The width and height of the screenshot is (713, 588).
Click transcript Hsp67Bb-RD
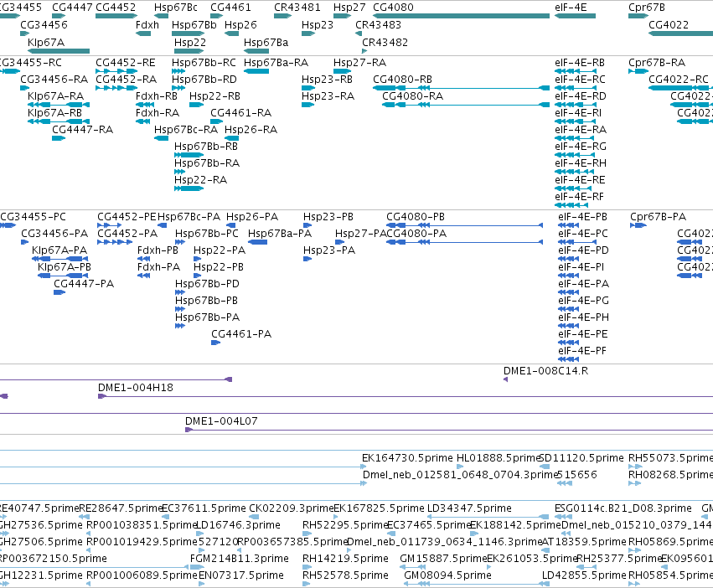point(204,79)
